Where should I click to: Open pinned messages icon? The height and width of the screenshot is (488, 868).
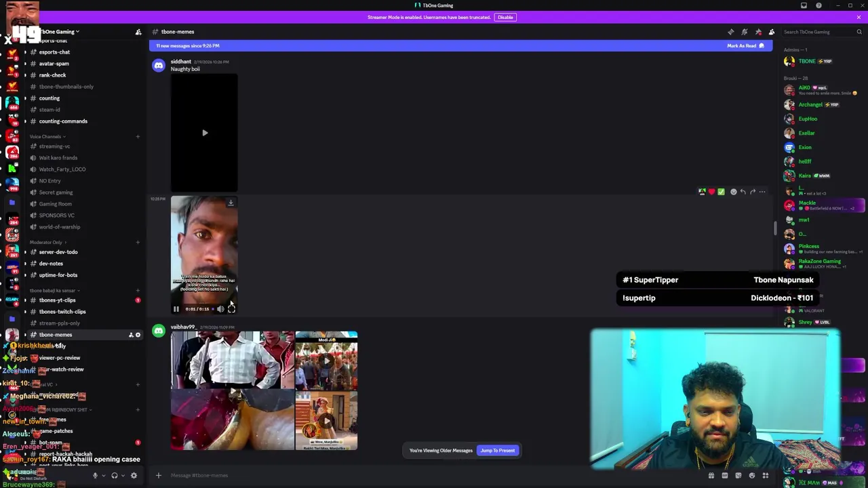click(x=758, y=32)
